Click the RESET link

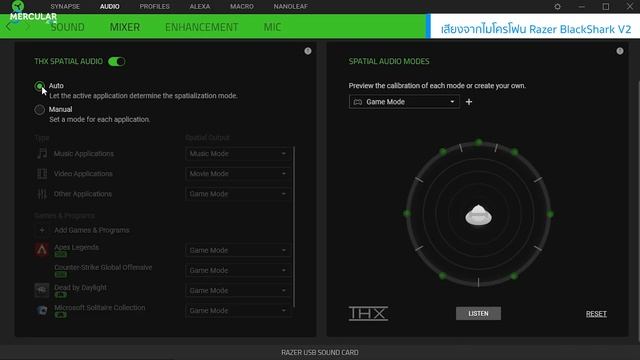coord(596,314)
